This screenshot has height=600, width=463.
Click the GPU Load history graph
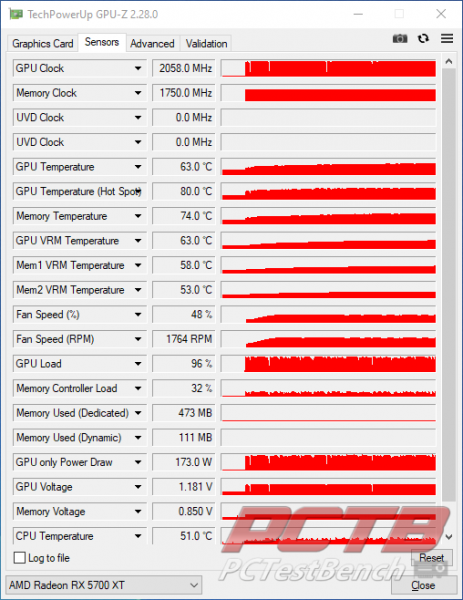click(x=328, y=364)
